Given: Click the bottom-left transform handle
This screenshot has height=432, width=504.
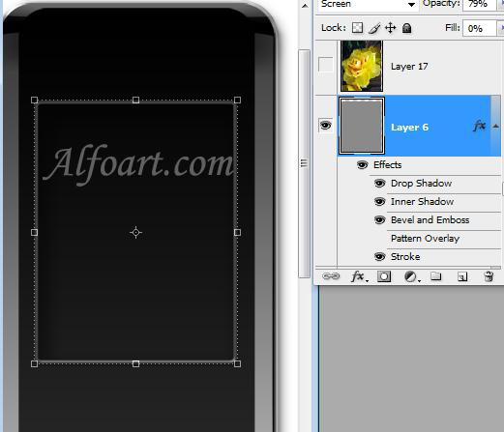Looking at the screenshot, I should [x=35, y=363].
